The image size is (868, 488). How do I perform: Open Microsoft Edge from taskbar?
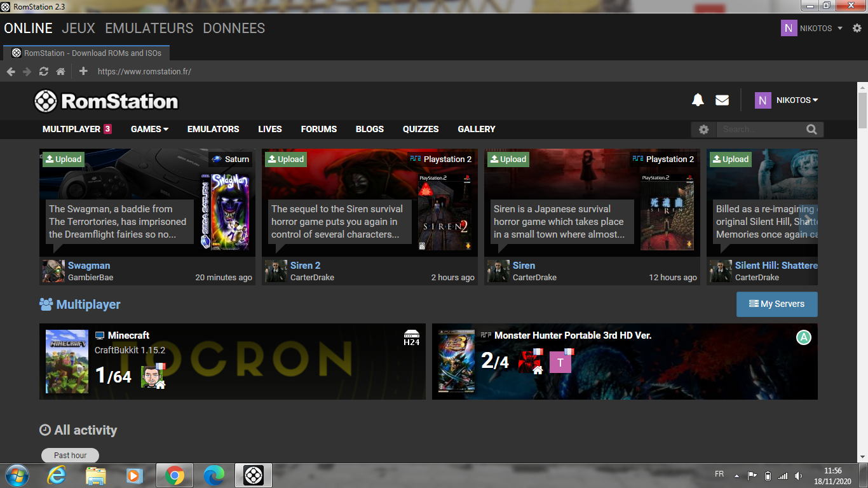coord(214,475)
